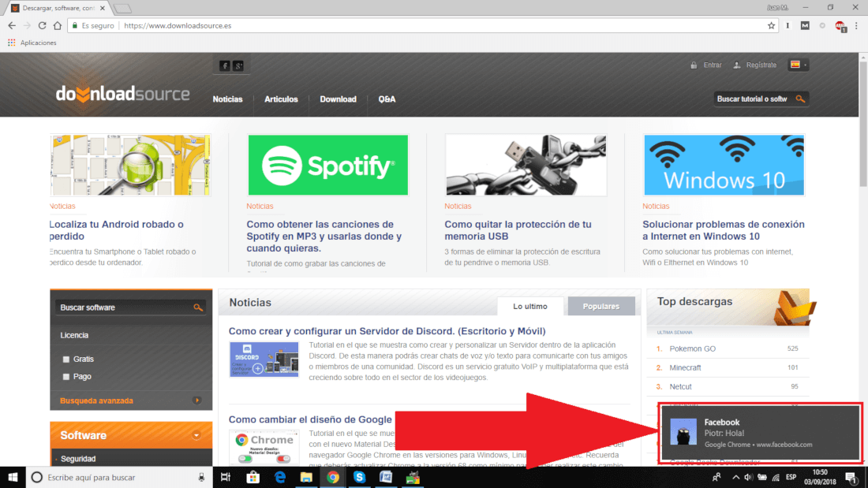Select the Descargar, software browser tab
868x488 pixels.
[x=58, y=9]
